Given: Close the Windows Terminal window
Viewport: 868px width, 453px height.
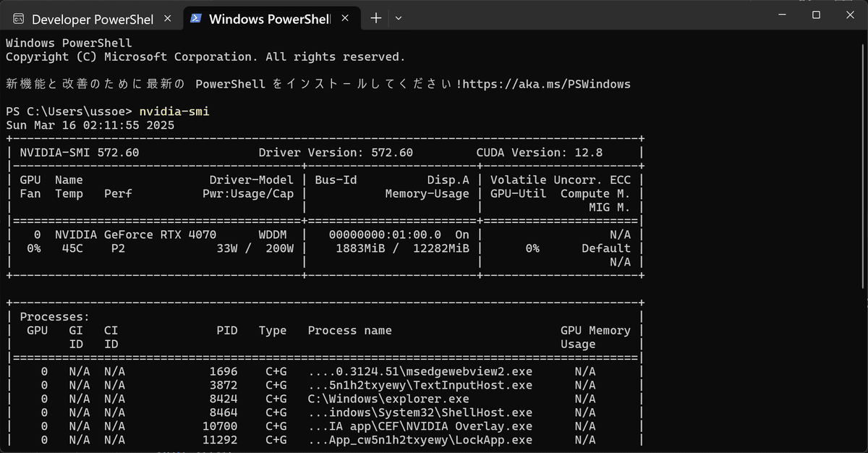Looking at the screenshot, I should [x=849, y=14].
